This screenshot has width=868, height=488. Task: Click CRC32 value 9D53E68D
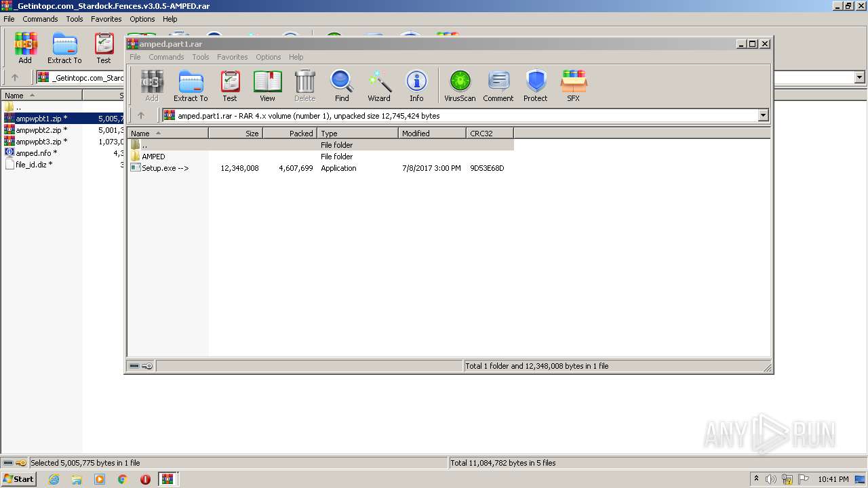tap(487, 168)
